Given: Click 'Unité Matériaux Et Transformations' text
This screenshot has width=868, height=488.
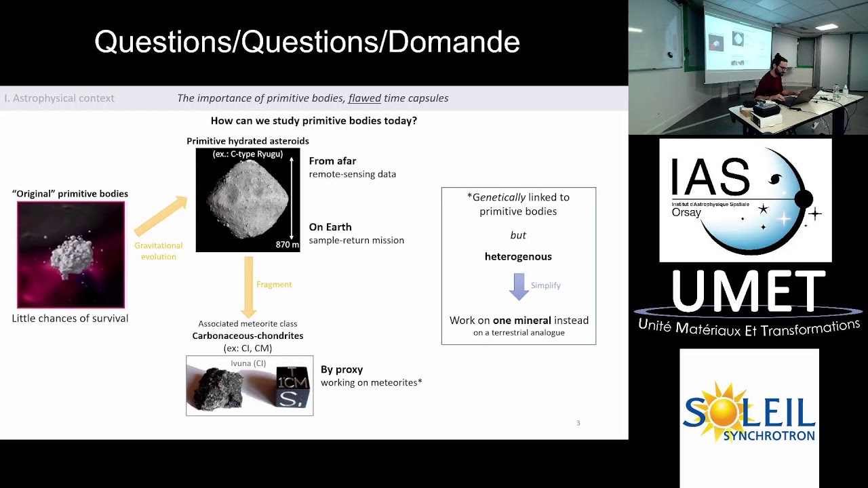Looking at the screenshot, I should click(x=749, y=327).
